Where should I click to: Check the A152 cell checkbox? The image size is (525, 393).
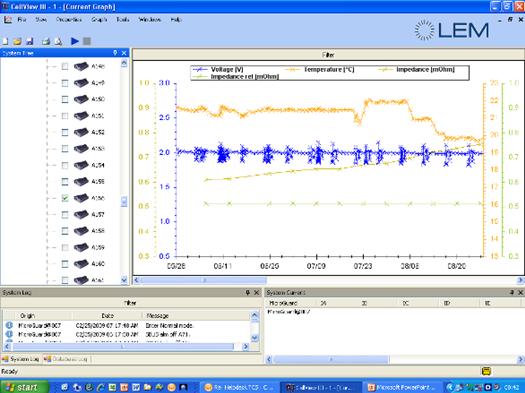(x=65, y=132)
